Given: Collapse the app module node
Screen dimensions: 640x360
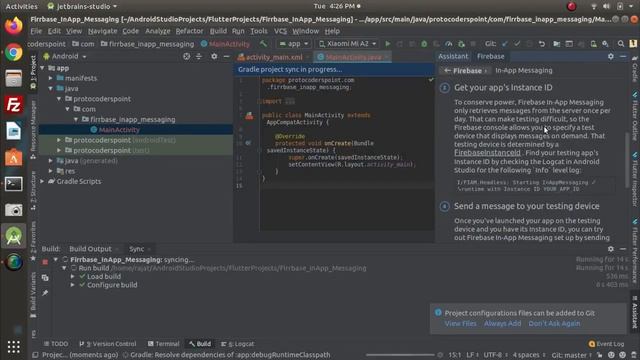Looking at the screenshot, I should (42, 68).
